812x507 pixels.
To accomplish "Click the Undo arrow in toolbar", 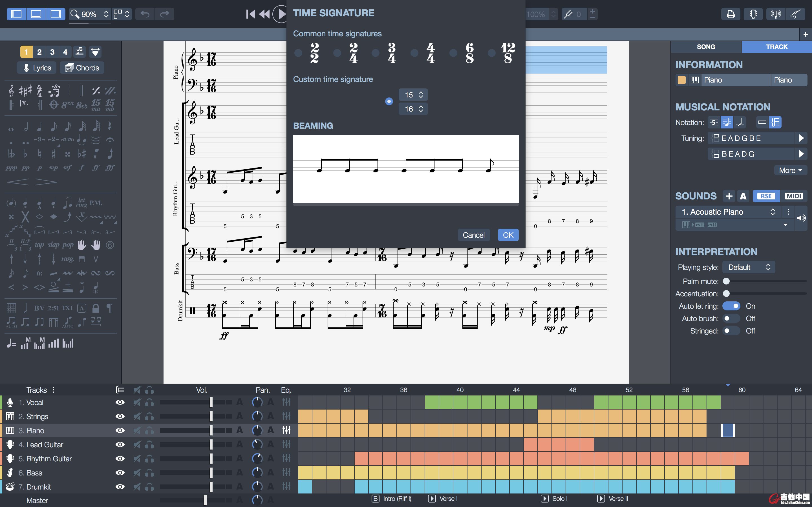I will [x=145, y=14].
